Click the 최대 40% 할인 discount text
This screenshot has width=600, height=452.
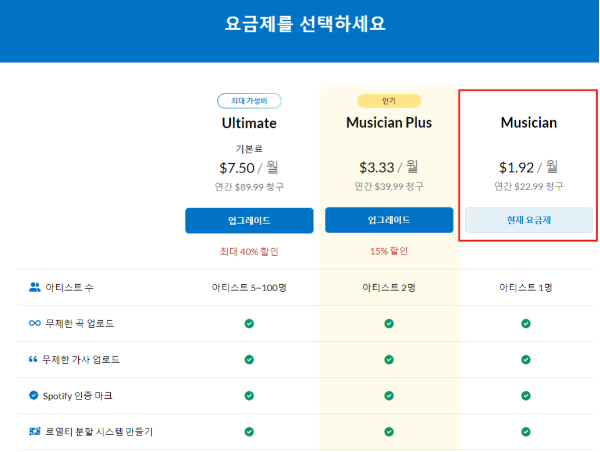point(249,251)
